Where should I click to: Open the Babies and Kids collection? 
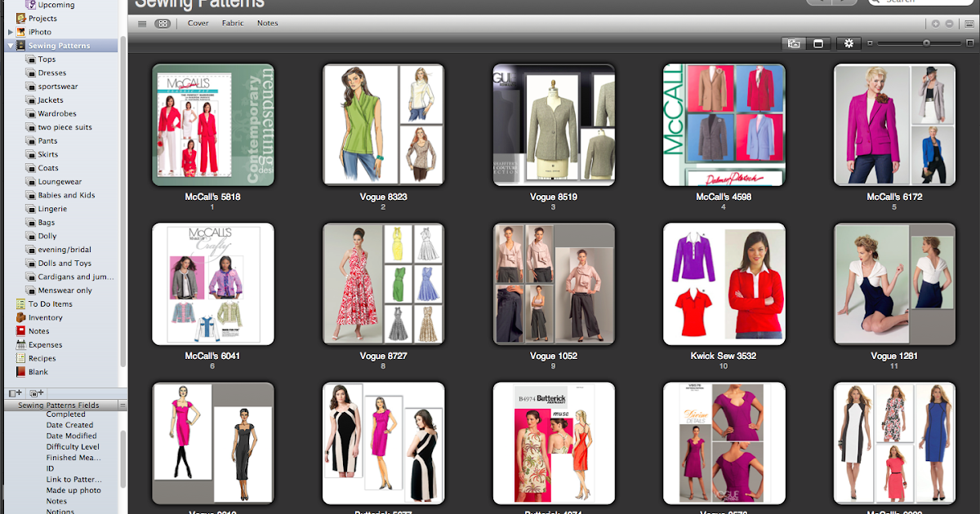(66, 195)
